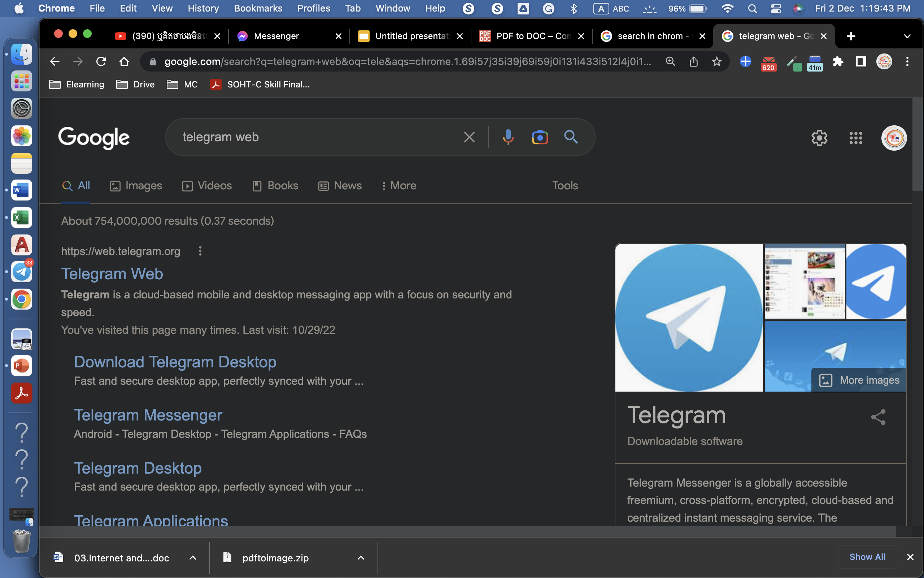Switch to the Videos results tab
Image resolution: width=924 pixels, height=578 pixels.
(207, 186)
